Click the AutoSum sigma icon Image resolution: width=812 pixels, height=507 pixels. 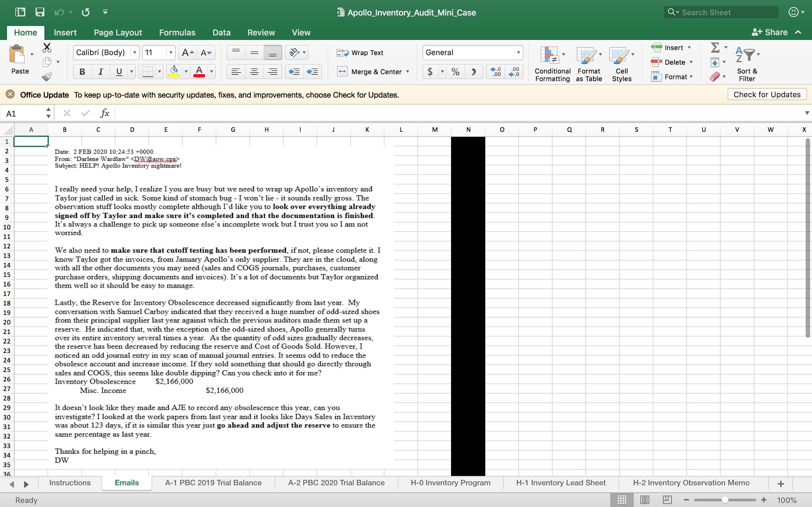point(715,48)
